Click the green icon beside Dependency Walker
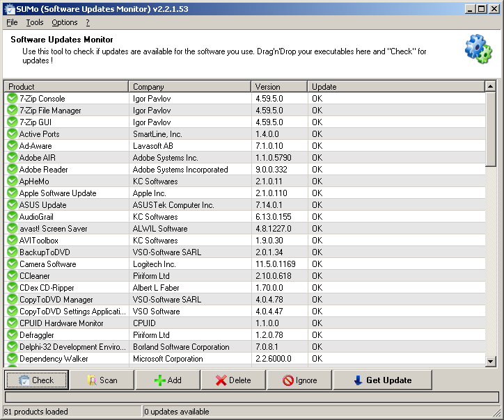Image resolution: width=504 pixels, height=420 pixels. click(12, 359)
